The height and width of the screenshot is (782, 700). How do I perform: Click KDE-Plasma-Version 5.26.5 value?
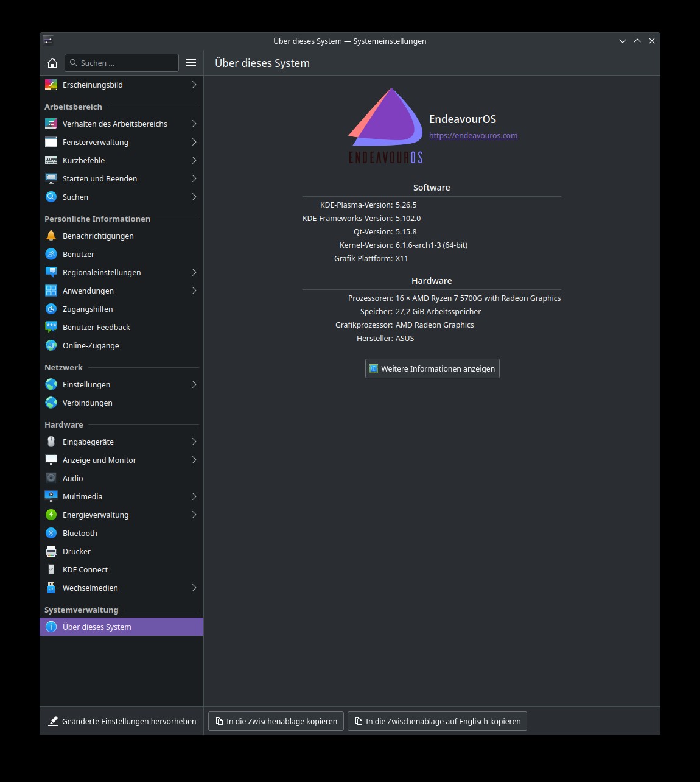click(406, 205)
